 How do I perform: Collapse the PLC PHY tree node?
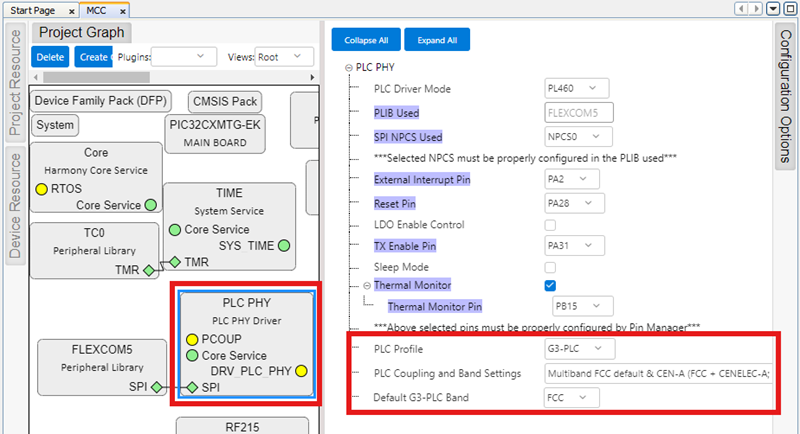coord(348,68)
